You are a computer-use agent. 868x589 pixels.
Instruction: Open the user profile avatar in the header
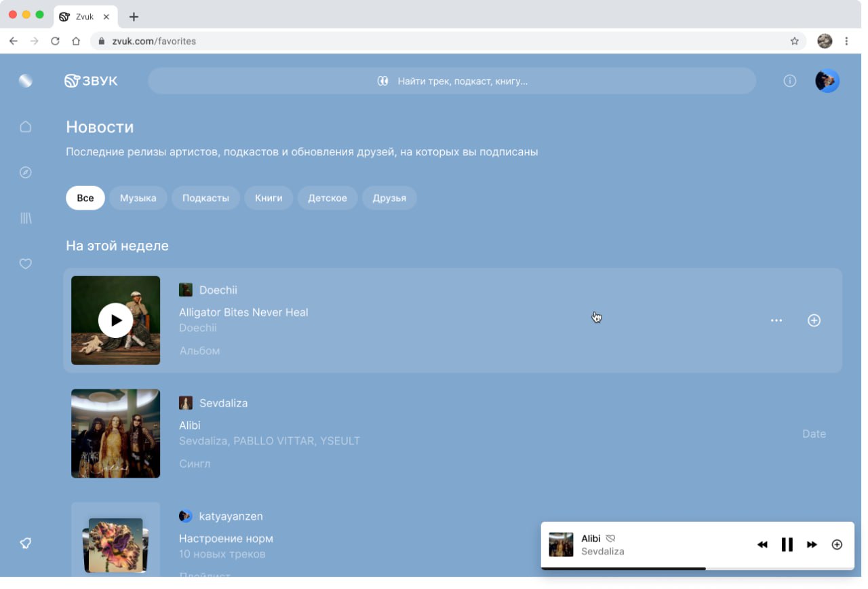[827, 81]
